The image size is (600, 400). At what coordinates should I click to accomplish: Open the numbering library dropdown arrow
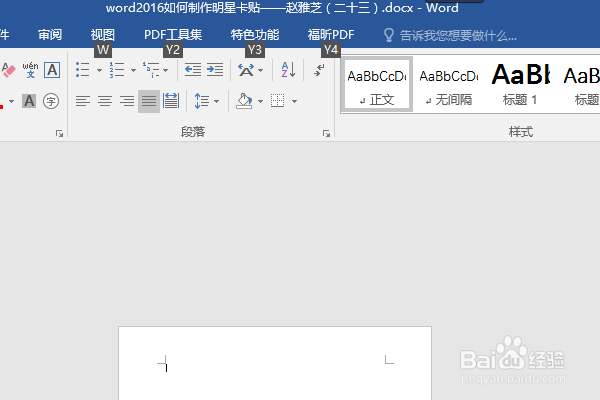coord(133,70)
